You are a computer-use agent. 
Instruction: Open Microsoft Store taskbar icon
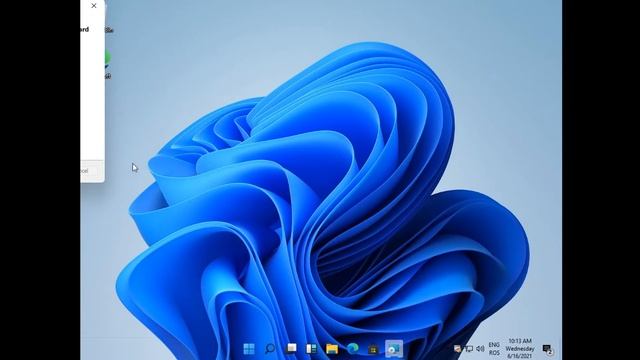point(373,349)
